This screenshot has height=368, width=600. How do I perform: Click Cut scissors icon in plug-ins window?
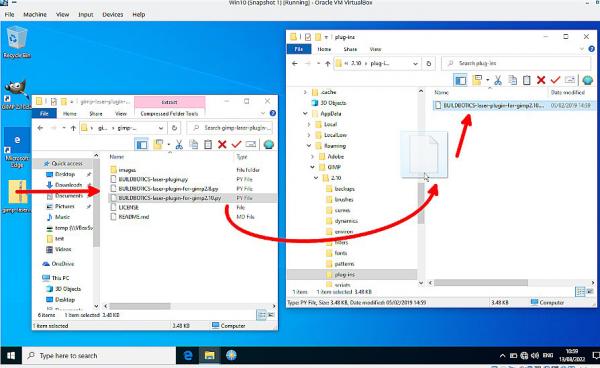497,80
